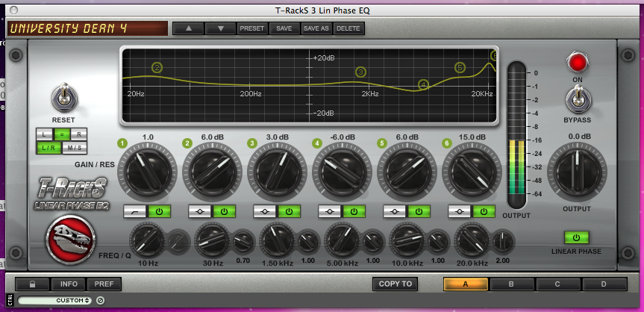
Task: Click node 3 on the EQ graph
Action: (x=360, y=72)
